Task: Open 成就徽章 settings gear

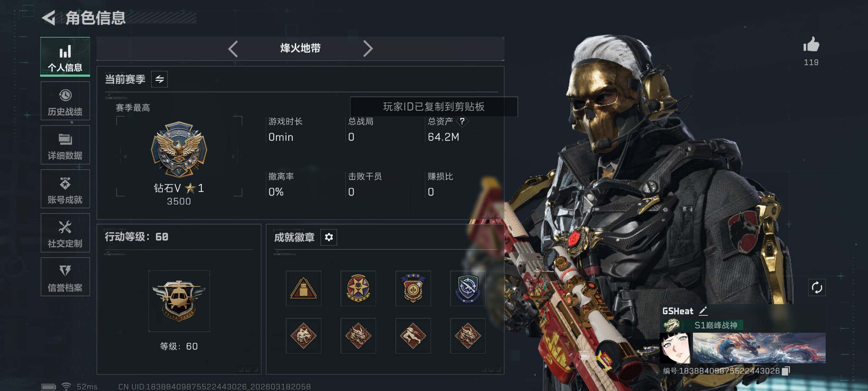Action: click(x=329, y=237)
